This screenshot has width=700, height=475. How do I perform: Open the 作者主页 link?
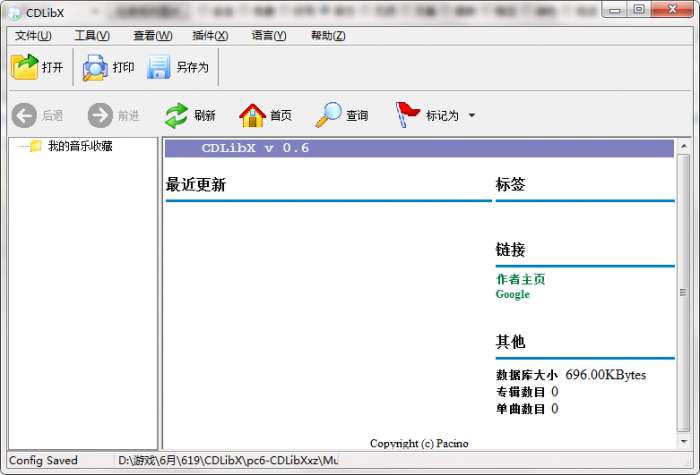[521, 279]
